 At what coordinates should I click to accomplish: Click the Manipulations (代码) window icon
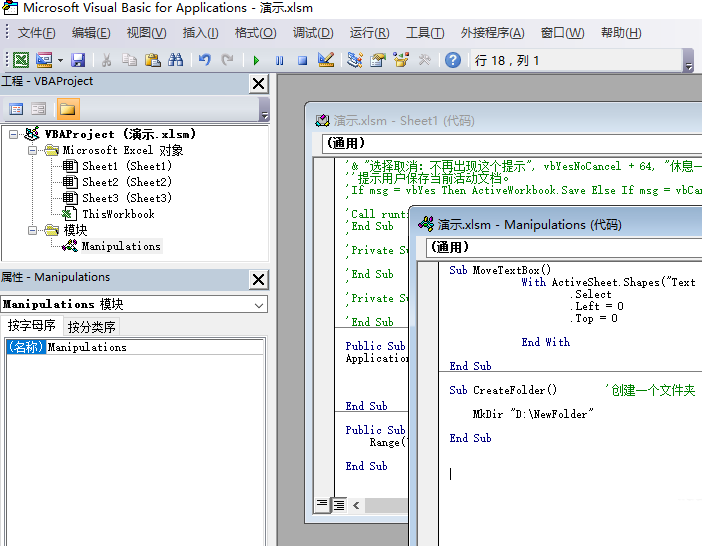coord(426,224)
